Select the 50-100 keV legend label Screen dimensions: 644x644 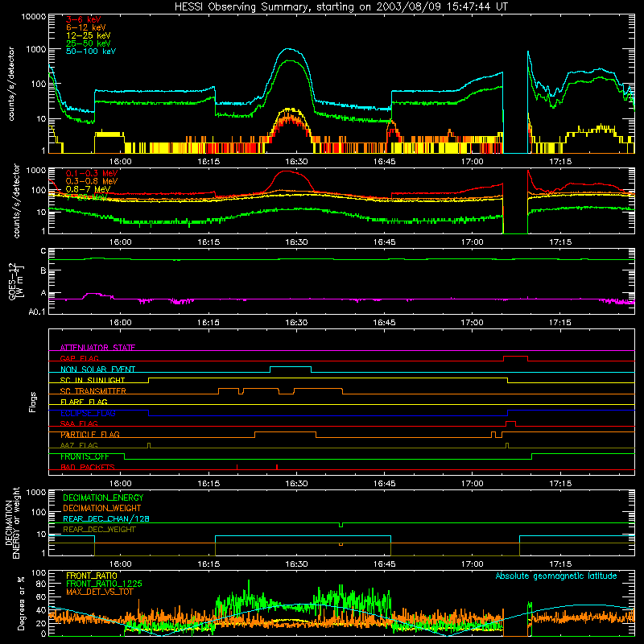coord(91,52)
